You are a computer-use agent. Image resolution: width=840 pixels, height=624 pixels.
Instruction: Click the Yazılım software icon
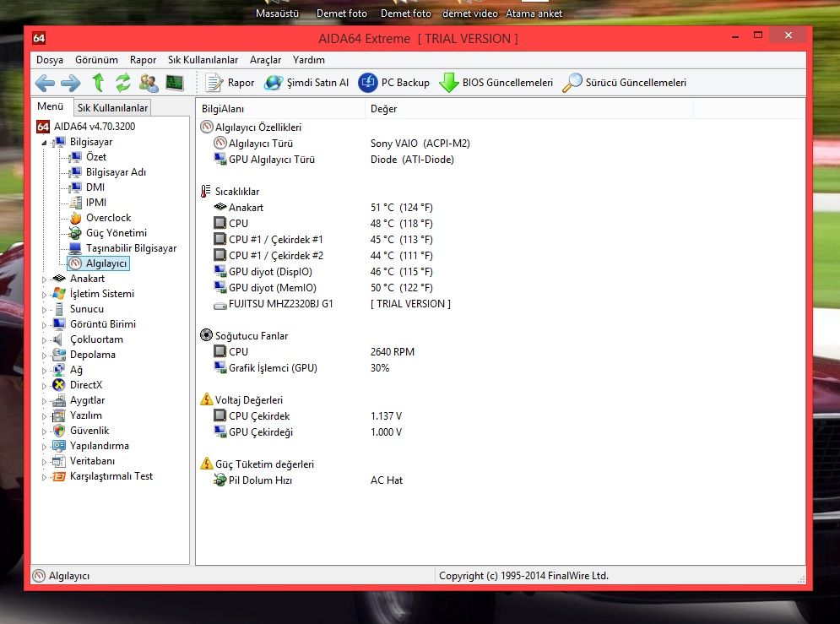pos(59,415)
